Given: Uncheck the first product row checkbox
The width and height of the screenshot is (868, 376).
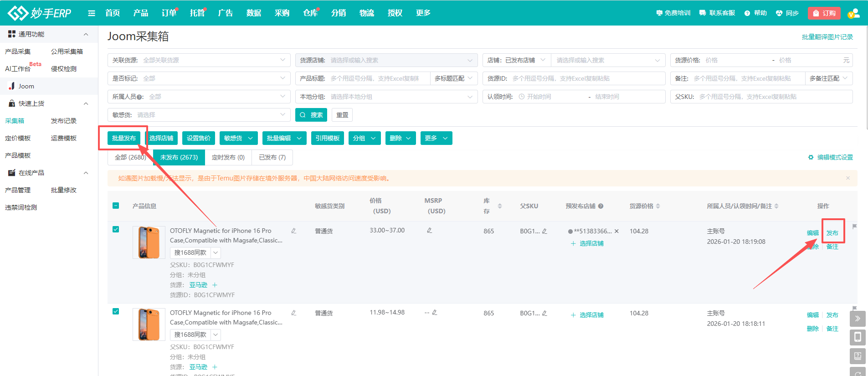Looking at the screenshot, I should pos(116,229).
